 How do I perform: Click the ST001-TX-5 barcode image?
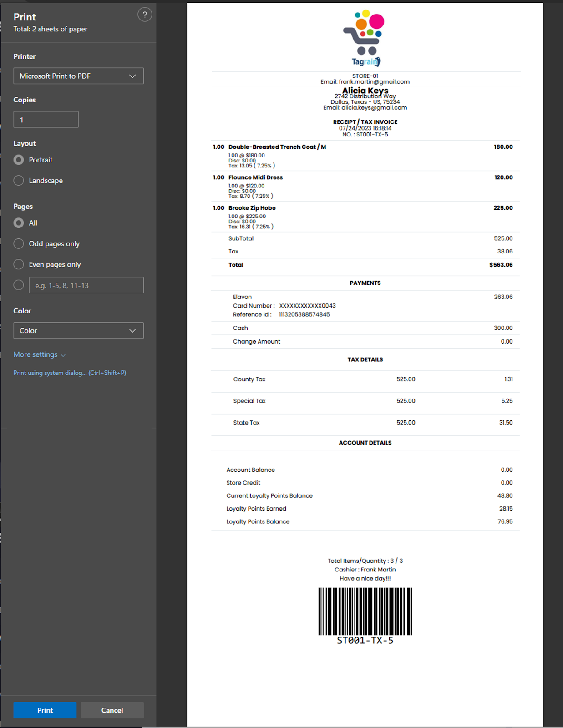[x=365, y=612]
